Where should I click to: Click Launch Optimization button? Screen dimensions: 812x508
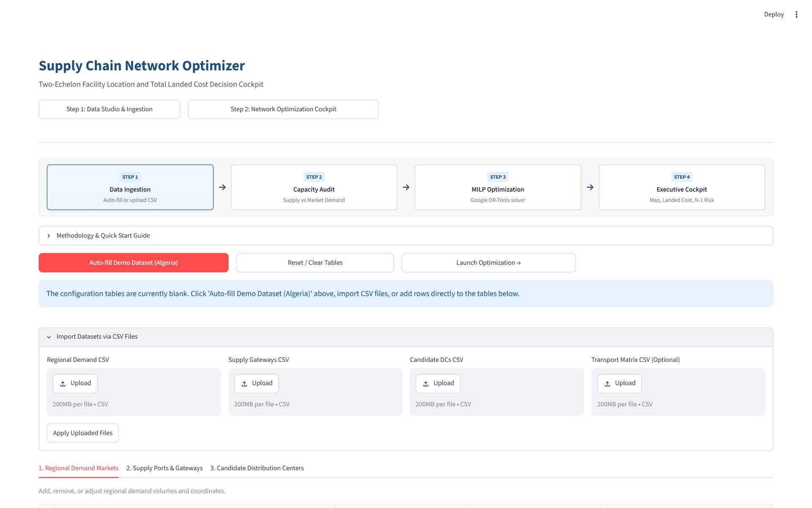click(x=488, y=263)
